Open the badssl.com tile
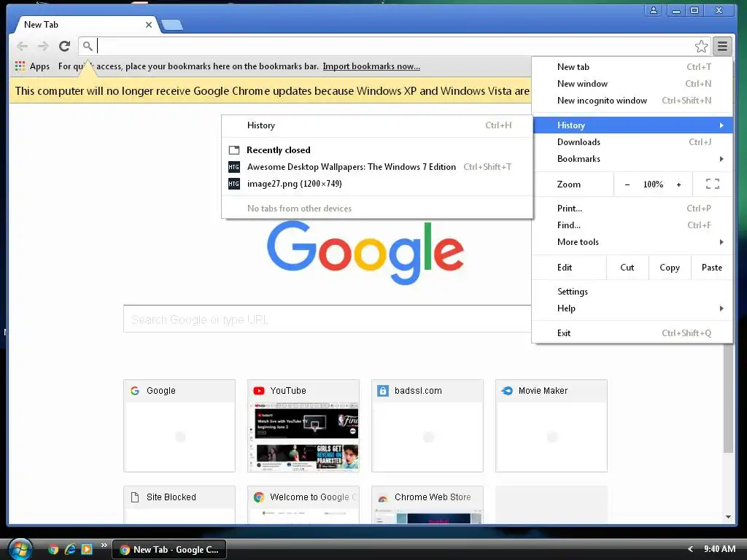Image resolution: width=747 pixels, height=560 pixels. click(x=427, y=426)
